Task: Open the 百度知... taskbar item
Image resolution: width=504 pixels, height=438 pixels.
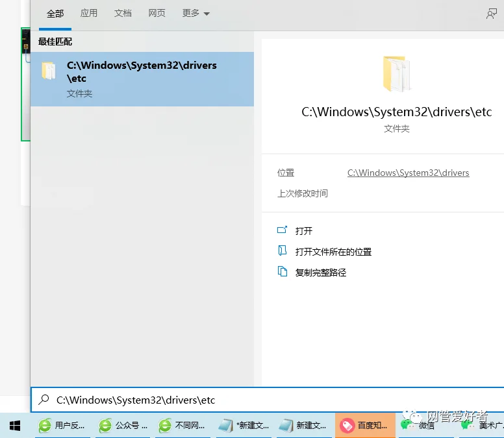Action: coord(365,426)
